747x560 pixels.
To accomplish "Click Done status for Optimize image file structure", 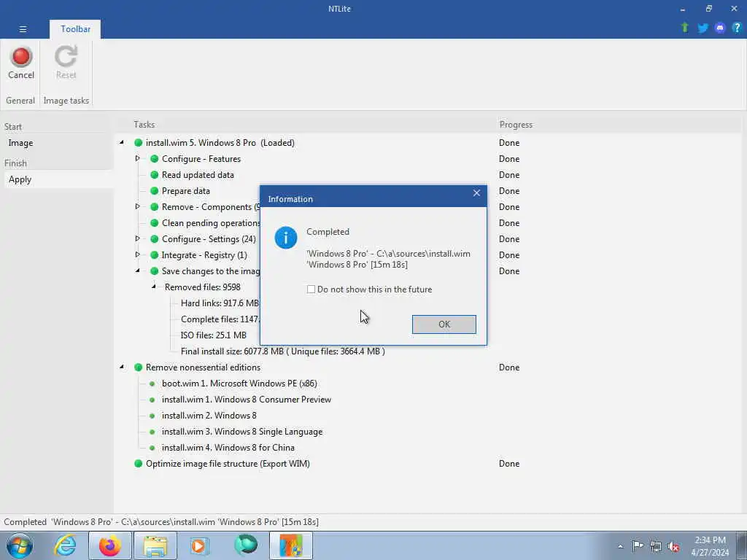I will (x=508, y=463).
